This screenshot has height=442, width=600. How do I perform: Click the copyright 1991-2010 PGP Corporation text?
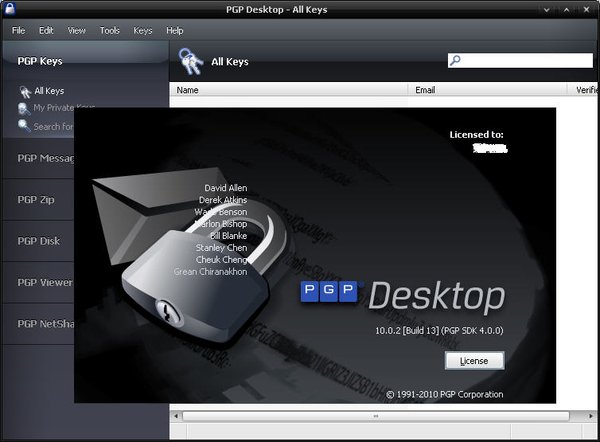444,394
